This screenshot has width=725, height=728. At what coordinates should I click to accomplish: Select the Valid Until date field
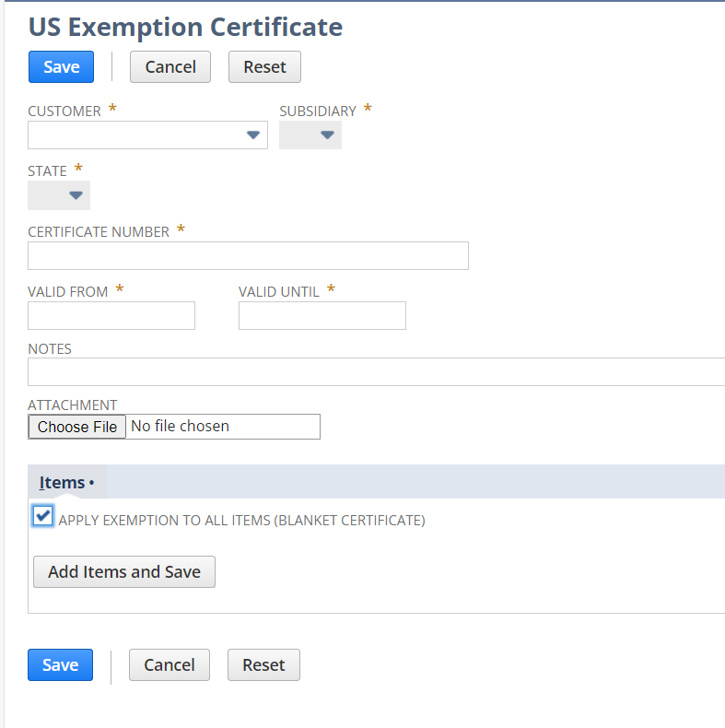pyautogui.click(x=322, y=315)
